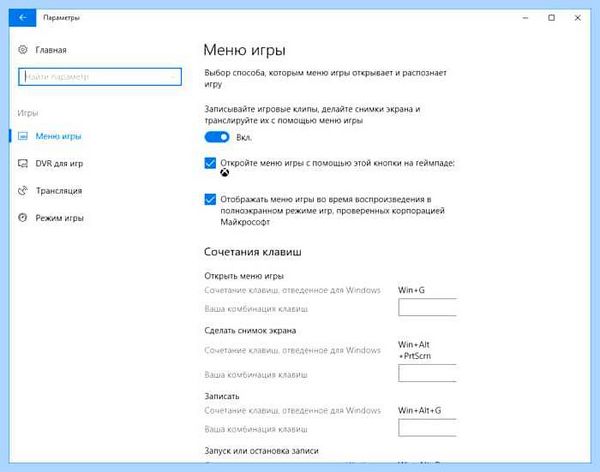Open the Режим игры section
This screenshot has height=472, width=600.
pyautogui.click(x=59, y=218)
